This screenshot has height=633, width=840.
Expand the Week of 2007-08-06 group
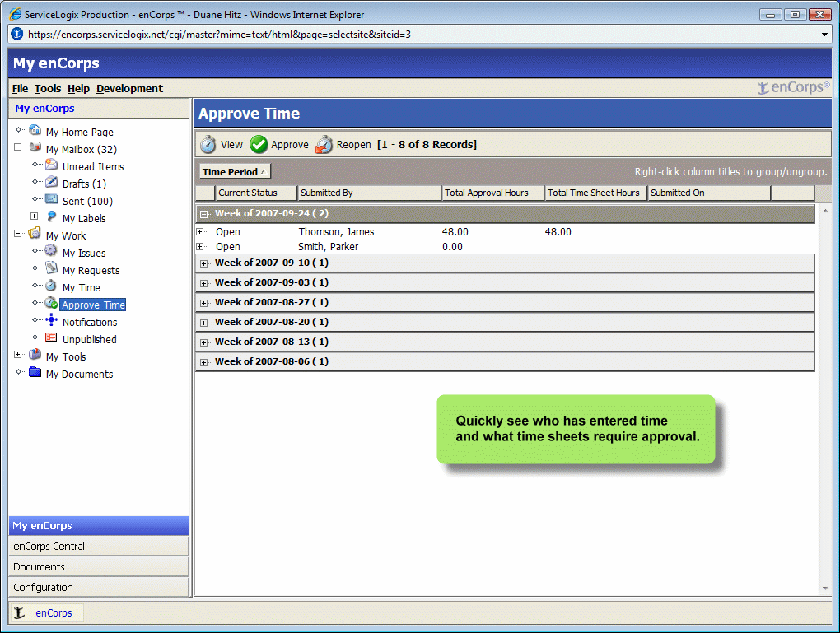[204, 362]
